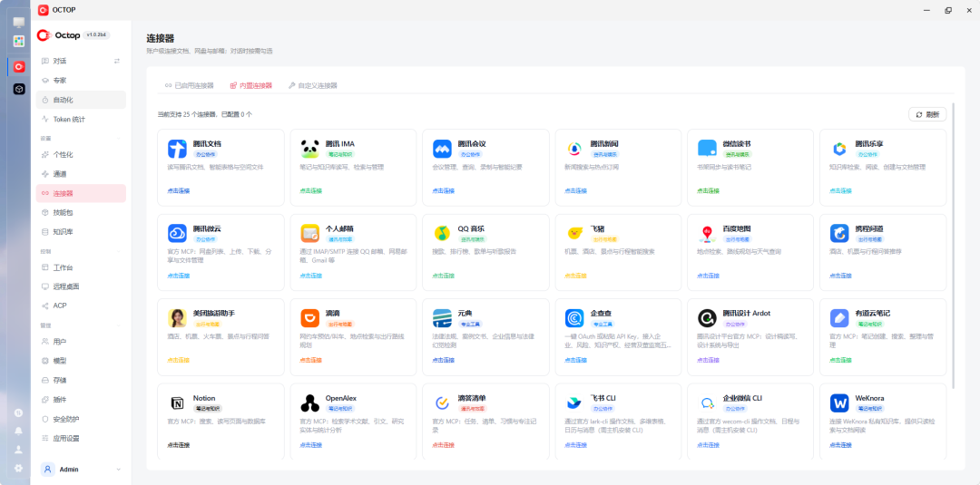Image resolution: width=980 pixels, height=485 pixels.
Task: Click the bell notification icon in left strip
Action: pyautogui.click(x=19, y=431)
